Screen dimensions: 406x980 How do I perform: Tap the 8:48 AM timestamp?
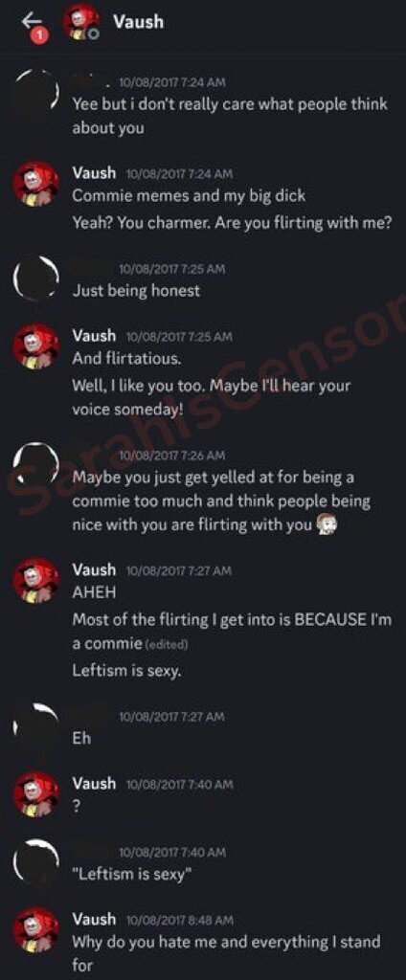coord(180,920)
